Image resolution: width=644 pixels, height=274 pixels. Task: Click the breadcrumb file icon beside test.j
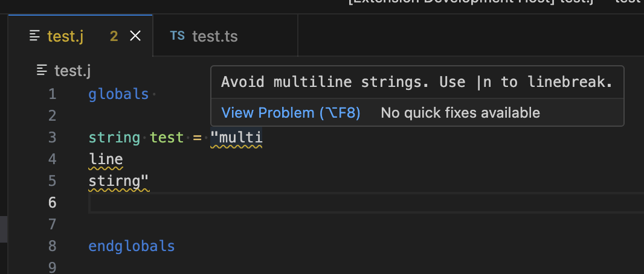[x=42, y=71]
